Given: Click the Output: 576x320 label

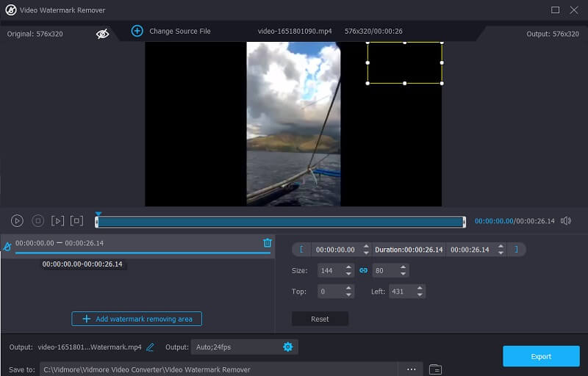Looking at the screenshot, I should [553, 34].
